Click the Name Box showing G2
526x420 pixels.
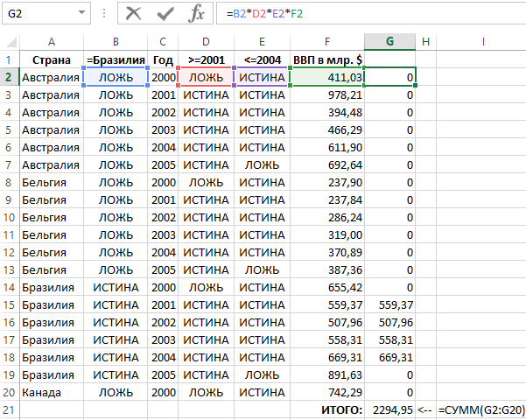39,13
